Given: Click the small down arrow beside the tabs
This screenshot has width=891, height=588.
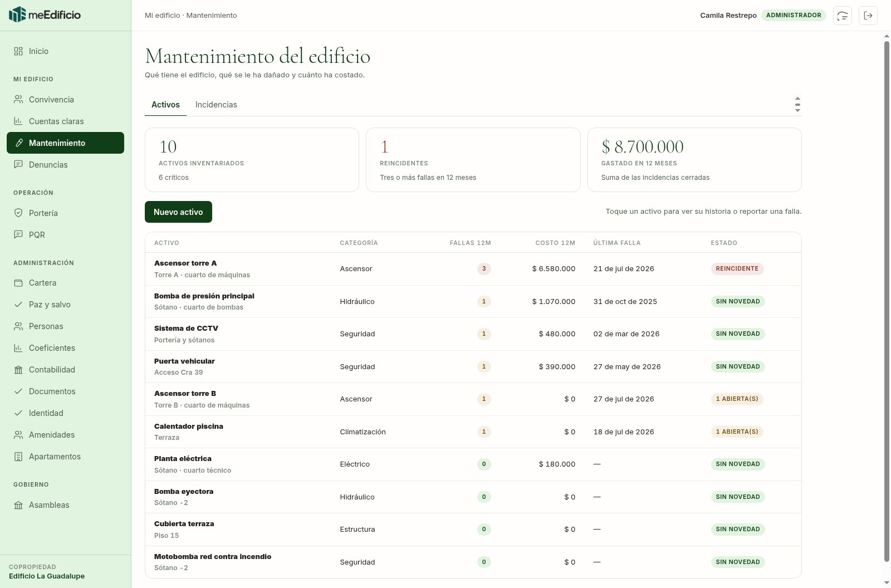Looking at the screenshot, I should [797, 110].
